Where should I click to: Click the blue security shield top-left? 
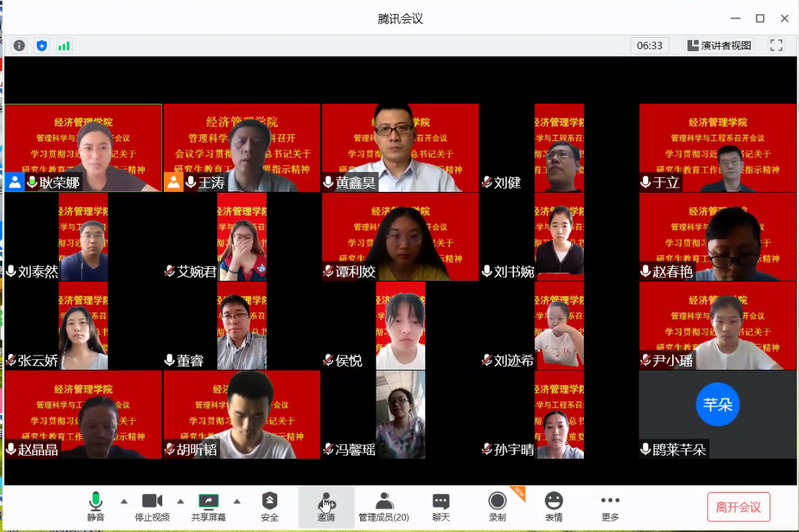(x=42, y=45)
